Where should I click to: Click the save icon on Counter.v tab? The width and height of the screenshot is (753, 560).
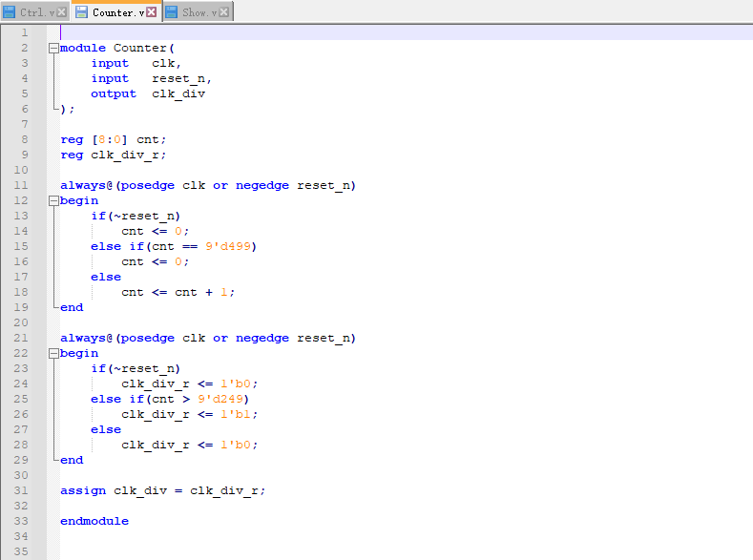(82, 12)
